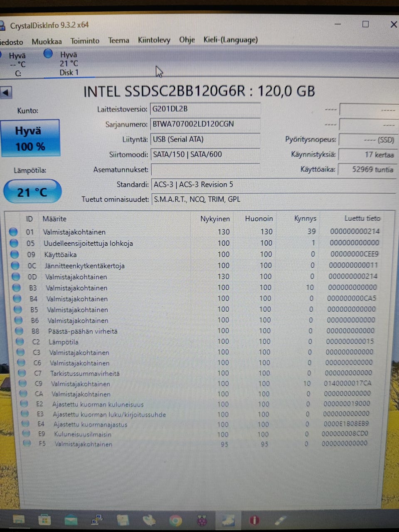Screen dimensions: 399x532
Task: Click the Hyvä 100 % health status button
Action: tap(30, 138)
